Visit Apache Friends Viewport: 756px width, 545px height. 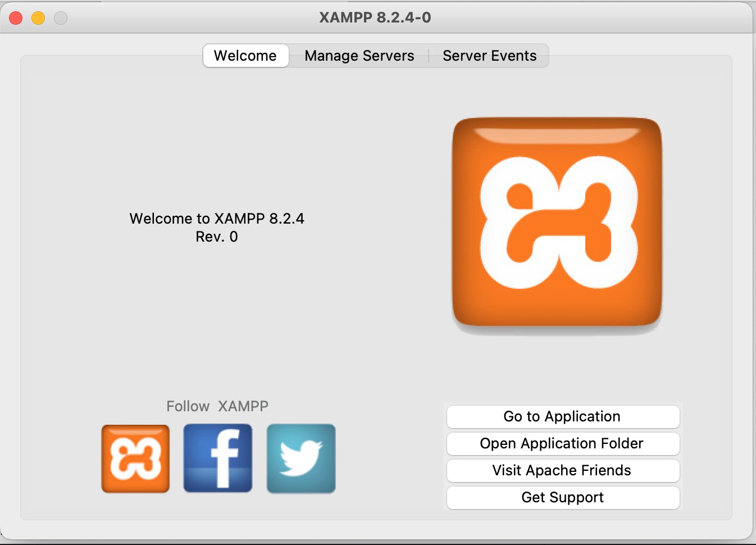(x=562, y=471)
